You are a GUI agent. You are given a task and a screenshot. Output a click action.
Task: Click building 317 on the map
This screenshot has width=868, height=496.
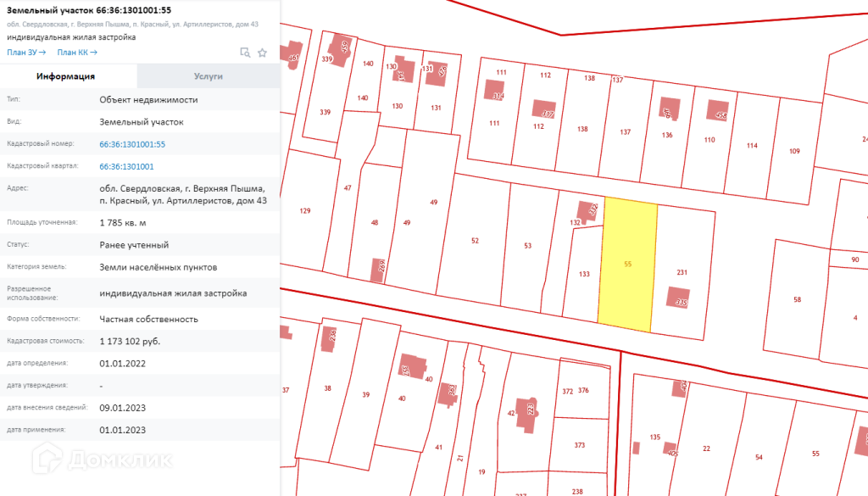point(543,109)
